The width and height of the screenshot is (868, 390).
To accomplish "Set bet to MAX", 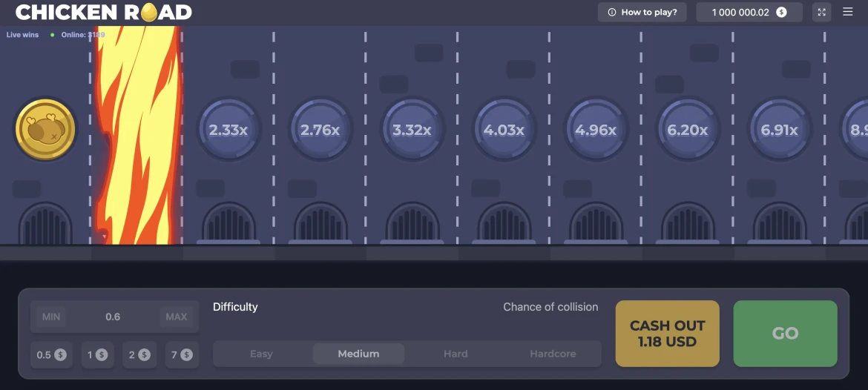I will pos(177,317).
